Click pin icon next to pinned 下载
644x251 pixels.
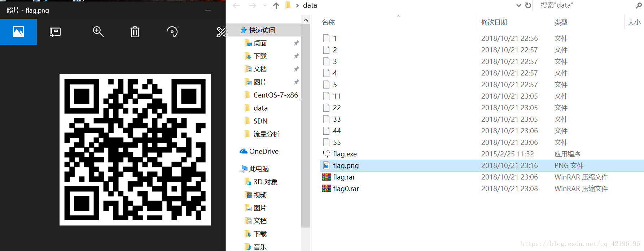(x=296, y=56)
